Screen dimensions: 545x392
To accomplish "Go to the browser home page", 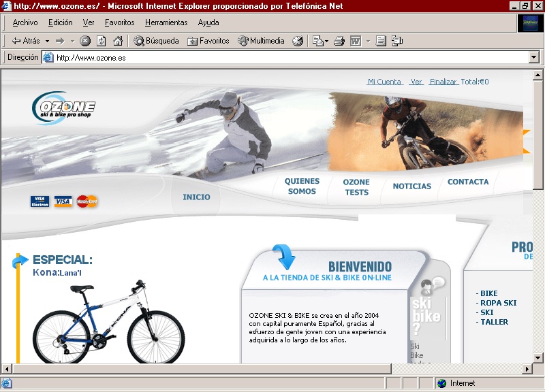I will pyautogui.click(x=118, y=41).
